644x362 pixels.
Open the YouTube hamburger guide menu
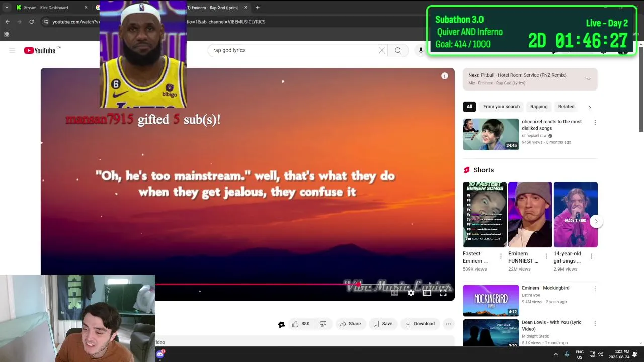12,50
